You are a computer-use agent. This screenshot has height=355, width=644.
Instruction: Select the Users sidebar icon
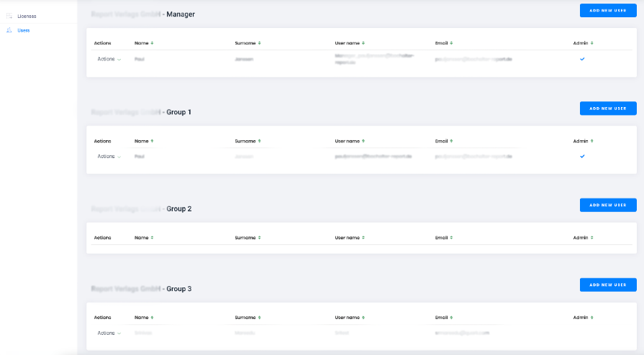point(9,30)
